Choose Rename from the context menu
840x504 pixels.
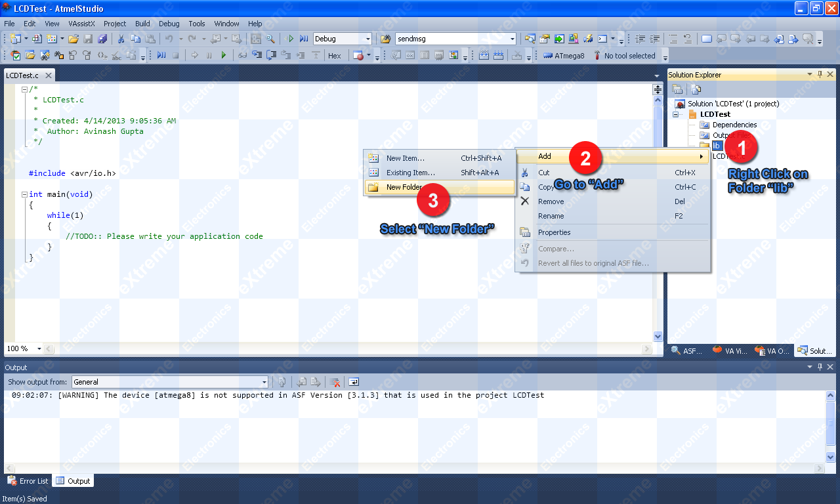tap(613, 216)
